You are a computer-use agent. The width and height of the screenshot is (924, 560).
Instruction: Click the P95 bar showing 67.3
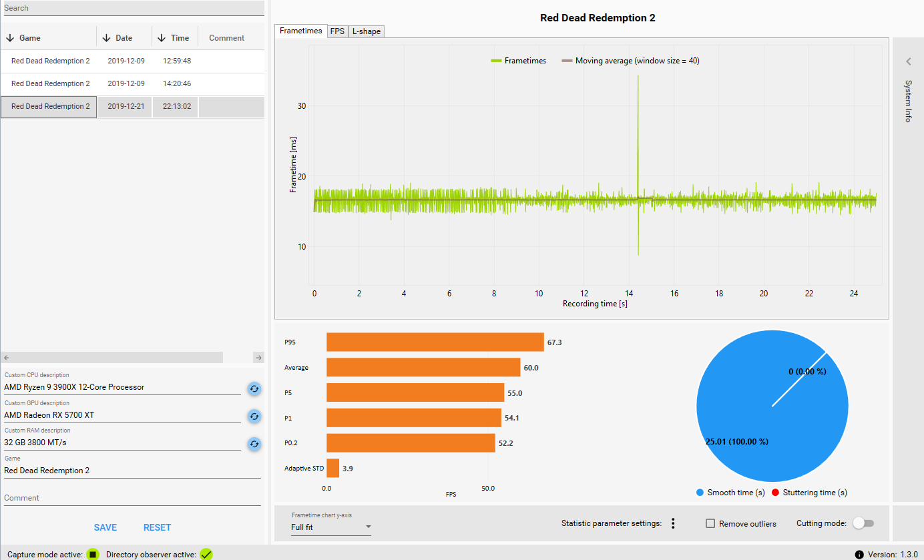point(435,342)
